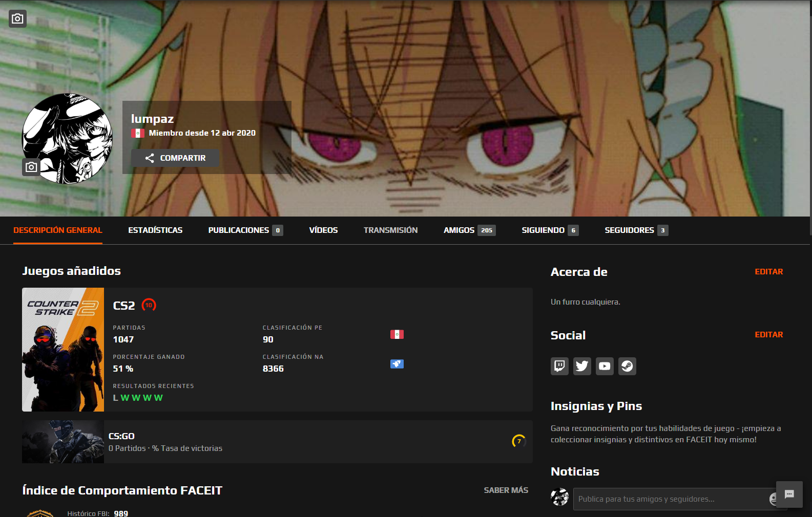Click the Publicaciones count badge 0
The height and width of the screenshot is (517, 812).
[278, 230]
